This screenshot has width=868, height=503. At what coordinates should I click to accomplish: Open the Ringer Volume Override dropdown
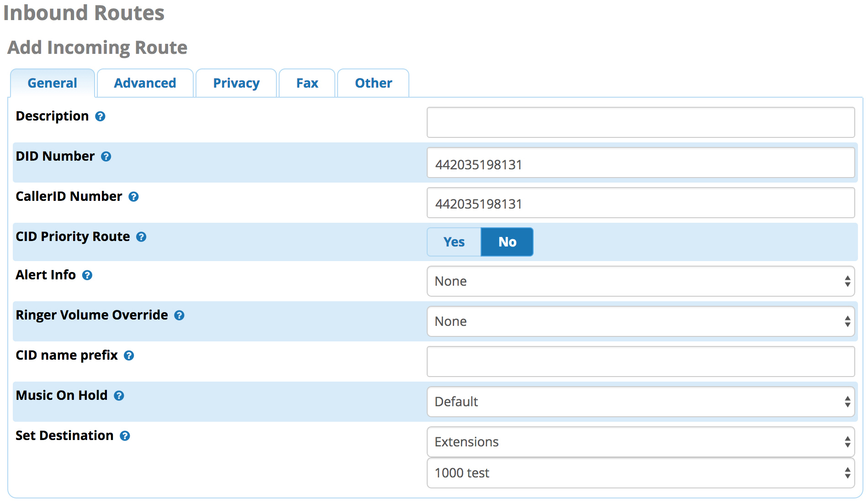pyautogui.click(x=640, y=321)
